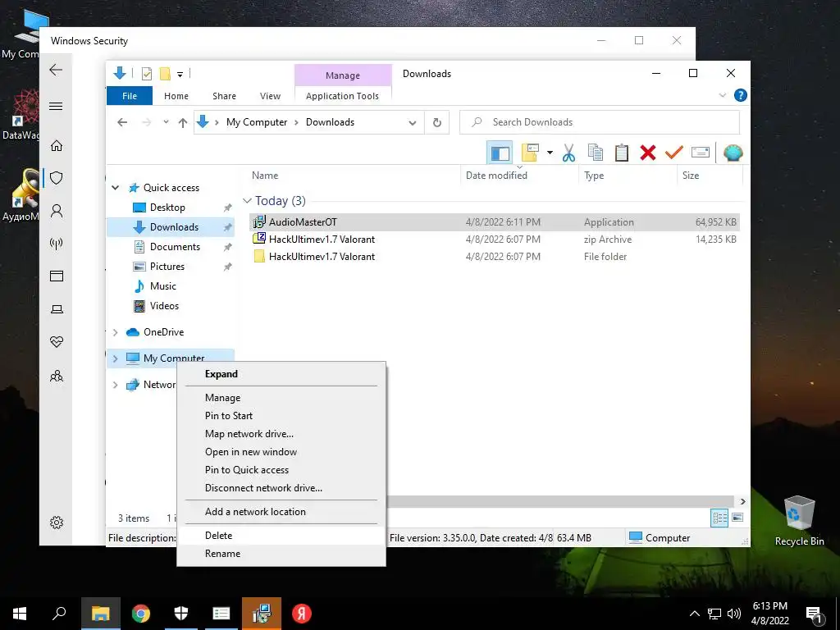Open Device performance & health heart icon
Image resolution: width=840 pixels, height=630 pixels.
click(x=57, y=342)
